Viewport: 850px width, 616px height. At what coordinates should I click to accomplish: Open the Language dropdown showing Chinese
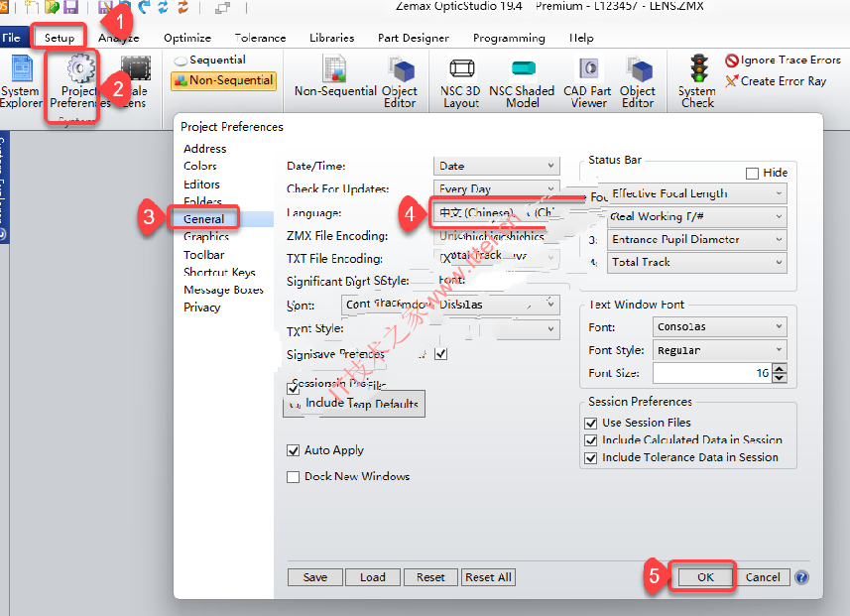click(x=496, y=212)
